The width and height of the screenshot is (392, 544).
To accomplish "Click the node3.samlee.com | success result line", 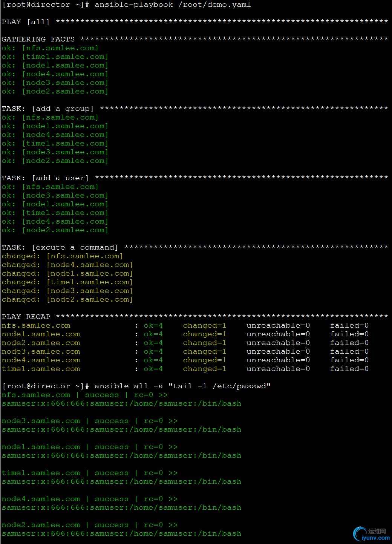I will tap(89, 421).
